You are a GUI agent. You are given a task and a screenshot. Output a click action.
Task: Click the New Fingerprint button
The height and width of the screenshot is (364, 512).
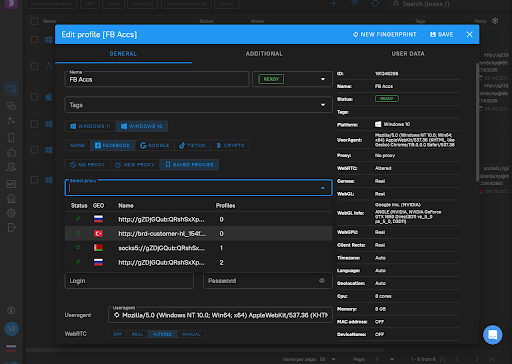384,34
